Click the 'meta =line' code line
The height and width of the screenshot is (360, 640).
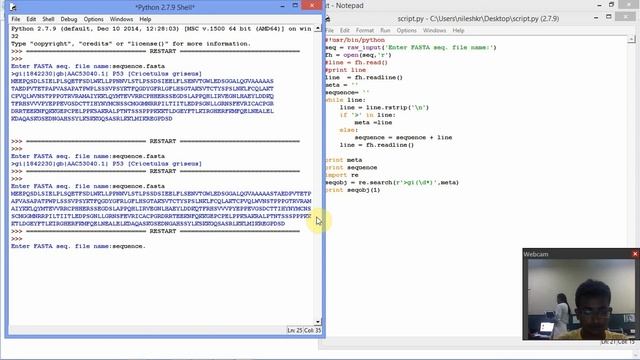[373, 122]
